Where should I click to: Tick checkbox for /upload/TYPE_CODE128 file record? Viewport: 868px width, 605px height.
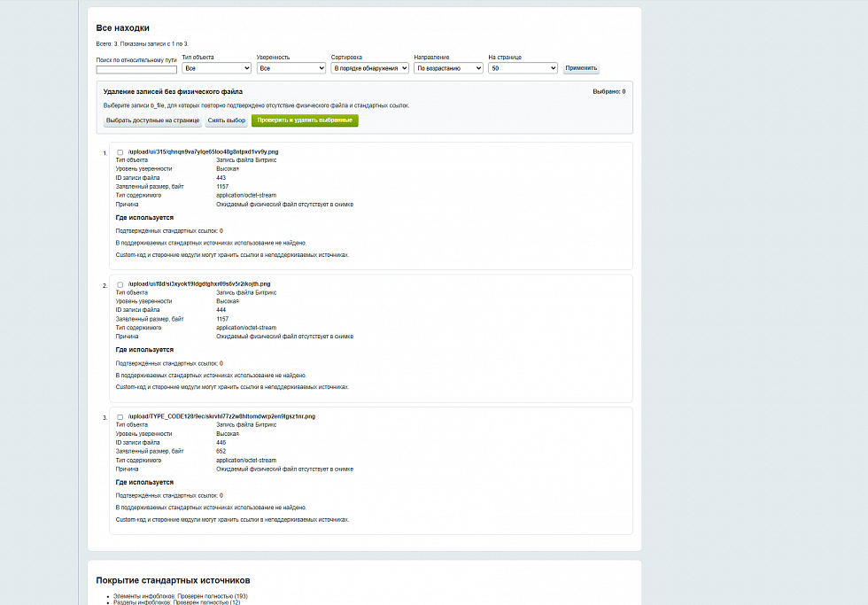pos(120,417)
